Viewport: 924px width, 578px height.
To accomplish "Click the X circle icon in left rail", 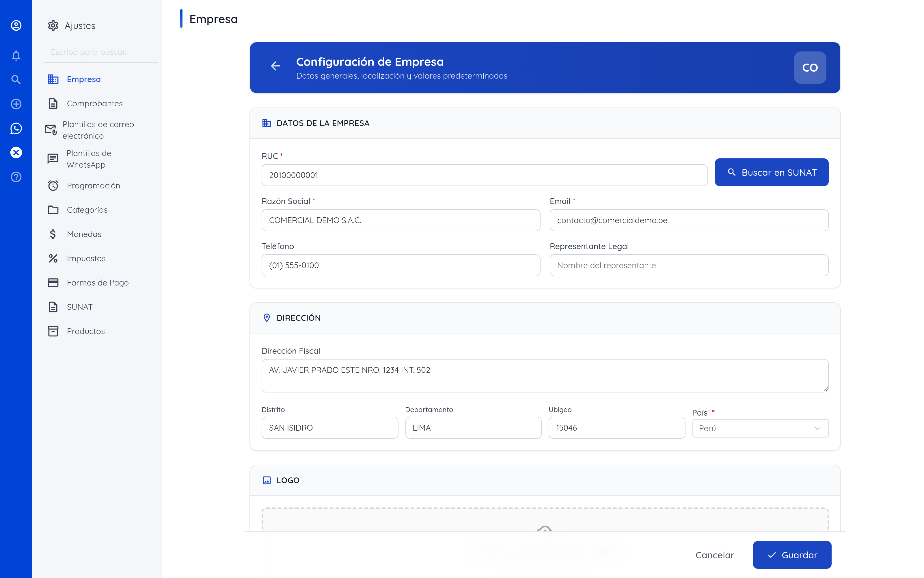I will (16, 153).
